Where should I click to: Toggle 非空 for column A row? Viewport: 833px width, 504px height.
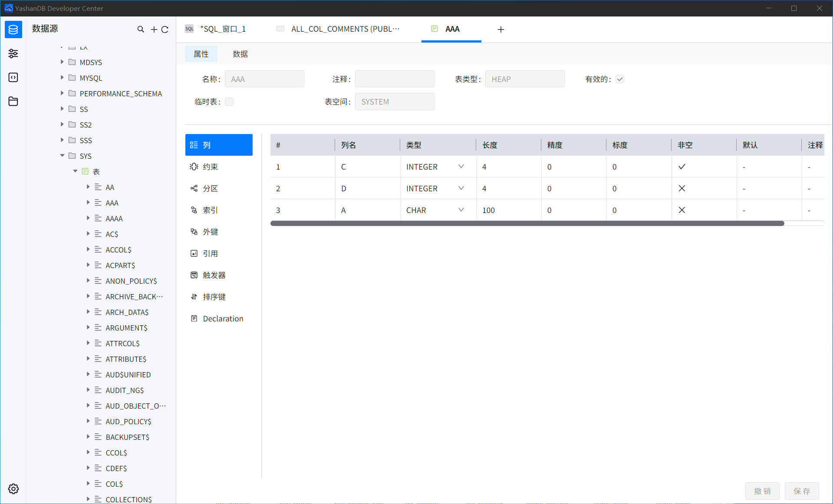point(682,210)
